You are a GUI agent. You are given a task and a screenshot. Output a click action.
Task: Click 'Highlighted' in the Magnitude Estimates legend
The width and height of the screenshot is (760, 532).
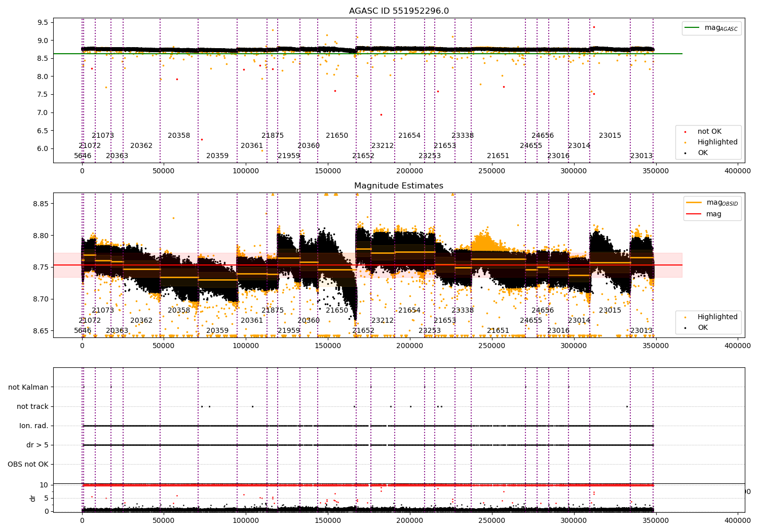(x=717, y=317)
